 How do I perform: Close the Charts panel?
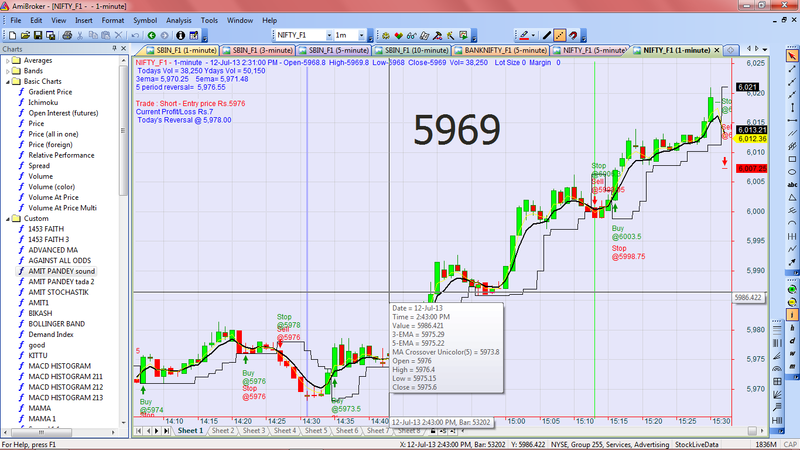tap(123, 48)
